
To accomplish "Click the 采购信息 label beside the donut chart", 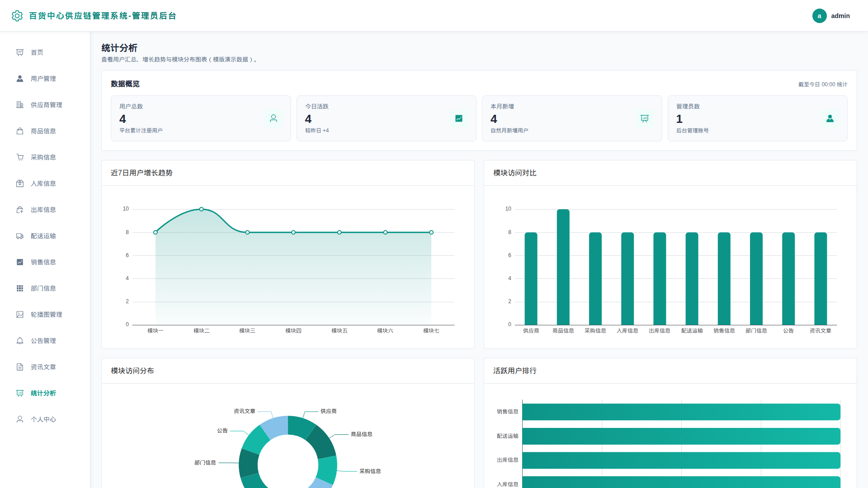I will point(370,471).
